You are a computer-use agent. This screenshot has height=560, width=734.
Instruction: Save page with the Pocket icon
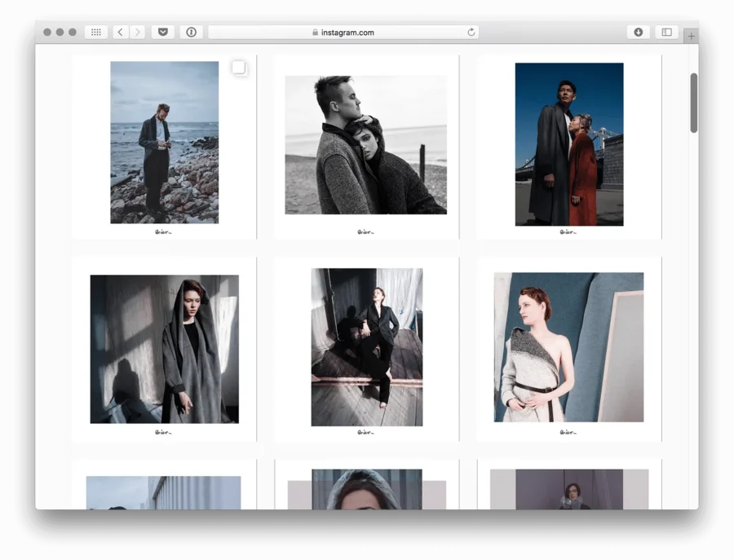pyautogui.click(x=162, y=33)
